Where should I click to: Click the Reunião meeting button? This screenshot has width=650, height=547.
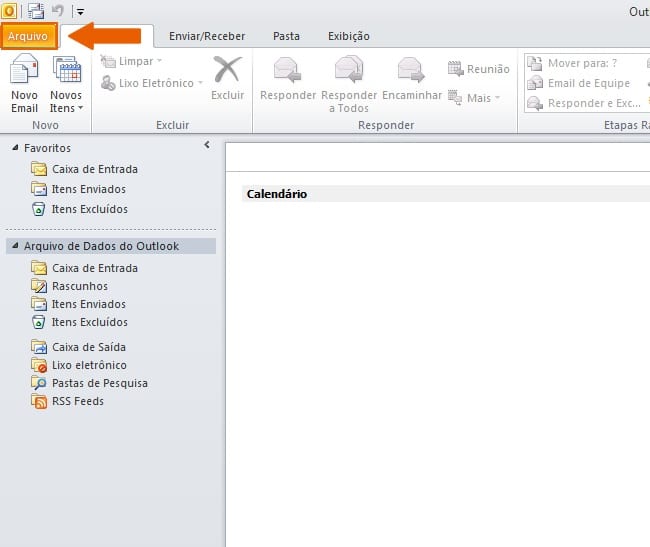(478, 69)
